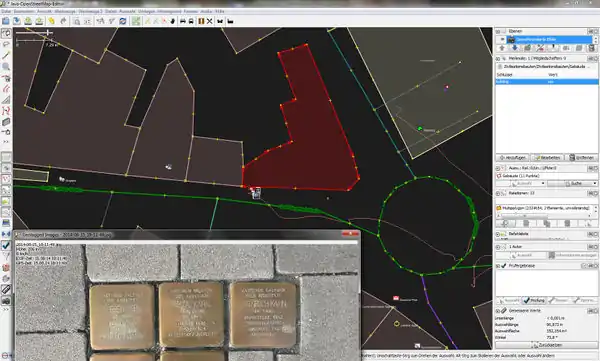This screenshot has height=361, width=600.
Task: Select the zoom magnifier tool in left sidebar
Action: 6,67
